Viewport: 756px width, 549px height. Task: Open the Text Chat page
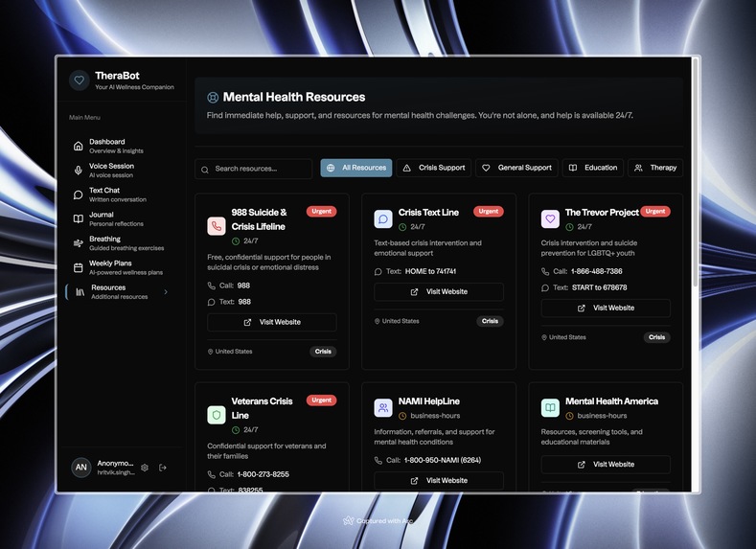116,194
